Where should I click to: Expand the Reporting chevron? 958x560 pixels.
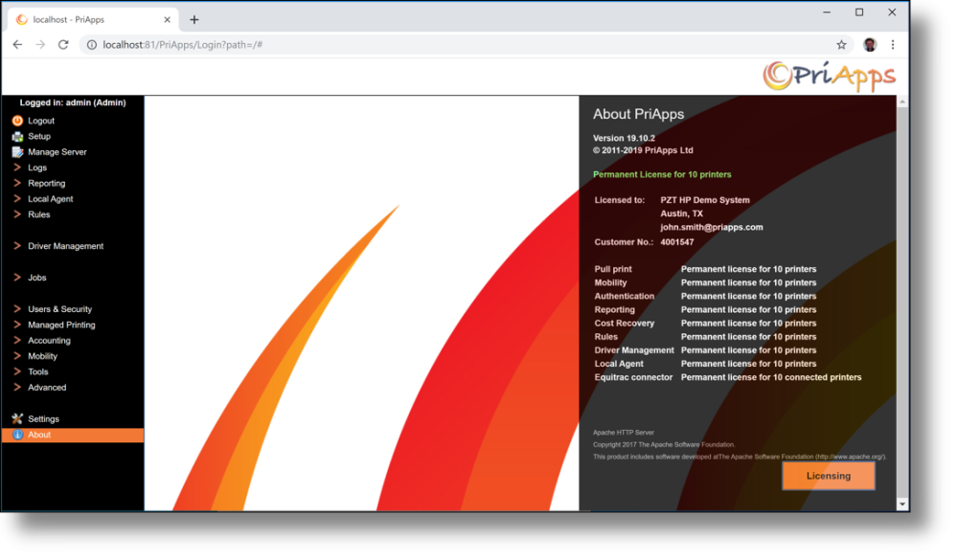pyautogui.click(x=17, y=183)
